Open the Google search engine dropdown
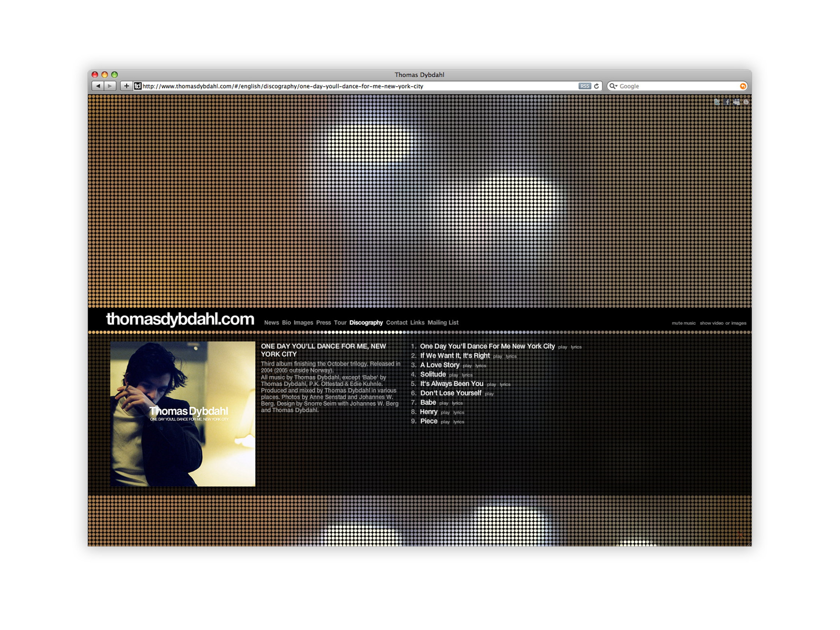Image resolution: width=840 pixels, height=630 pixels. click(613, 86)
